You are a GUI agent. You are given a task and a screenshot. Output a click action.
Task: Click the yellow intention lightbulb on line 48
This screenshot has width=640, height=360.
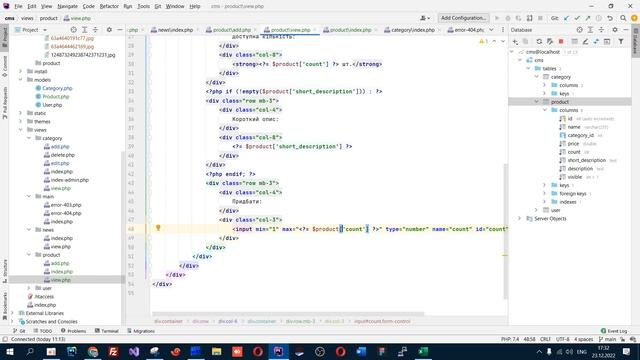[x=158, y=228]
